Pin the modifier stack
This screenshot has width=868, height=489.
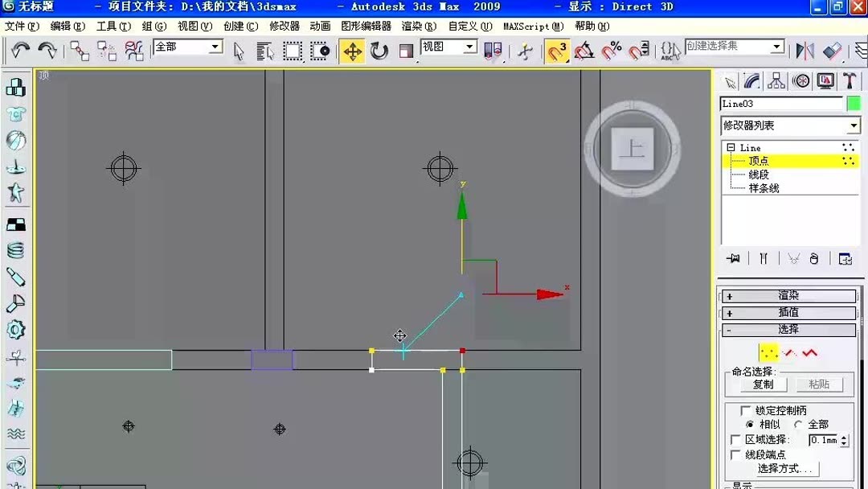click(x=733, y=258)
